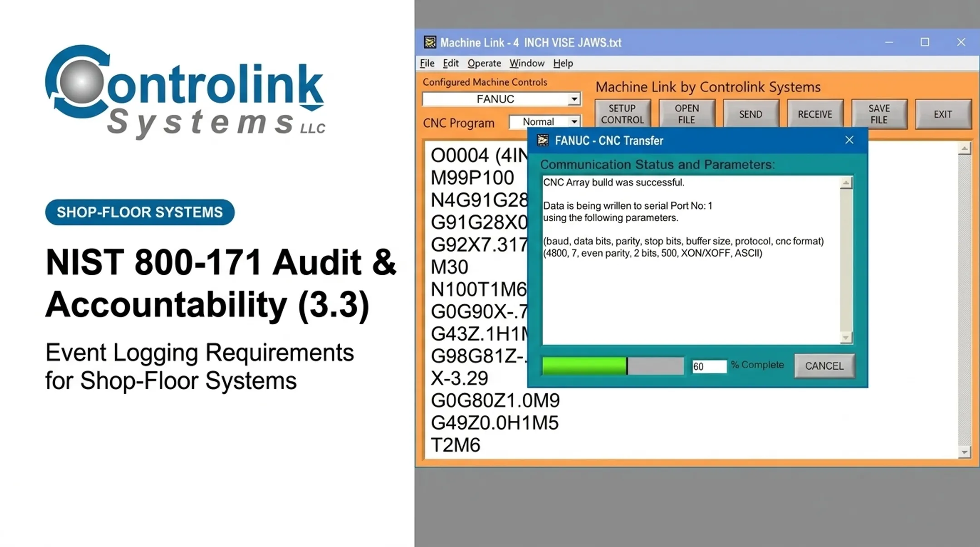This screenshot has width=980, height=547.
Task: Click the RECEIVE button
Action: point(815,114)
